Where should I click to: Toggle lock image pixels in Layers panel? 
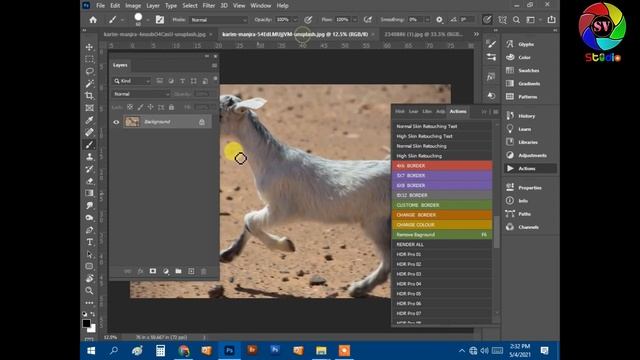click(x=140, y=107)
